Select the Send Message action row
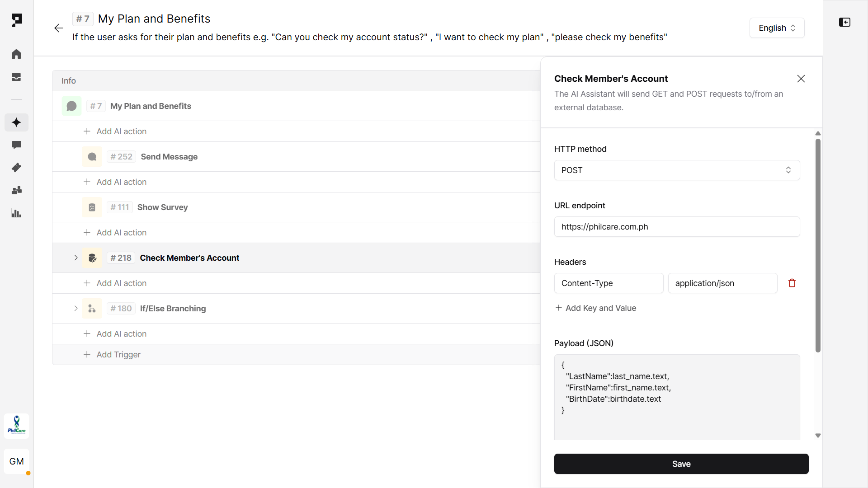 pyautogui.click(x=169, y=157)
